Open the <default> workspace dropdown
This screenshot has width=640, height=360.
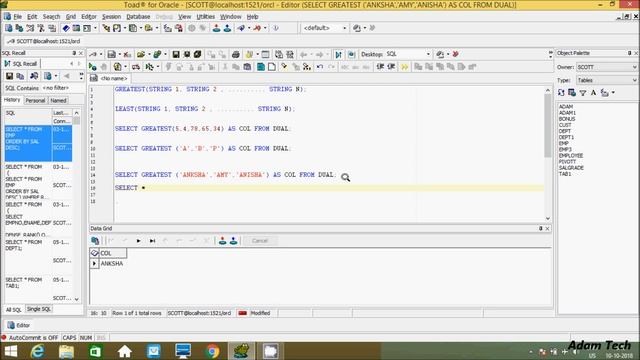324,28
